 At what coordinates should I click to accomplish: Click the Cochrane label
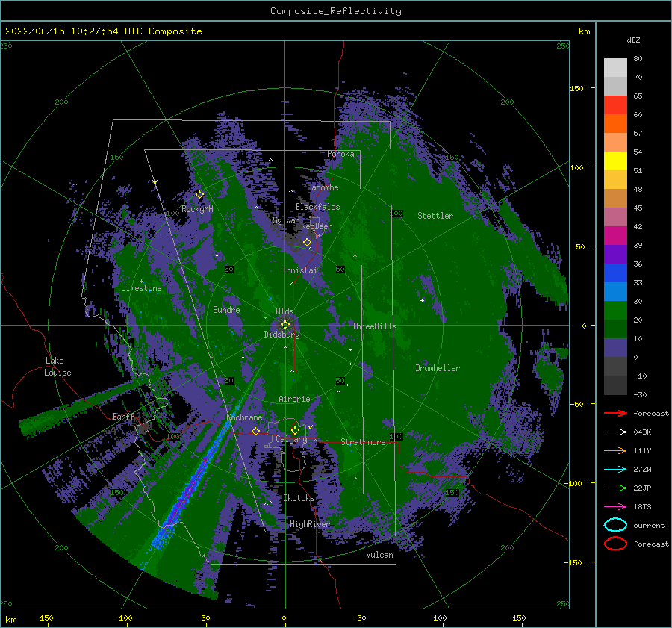click(x=244, y=417)
